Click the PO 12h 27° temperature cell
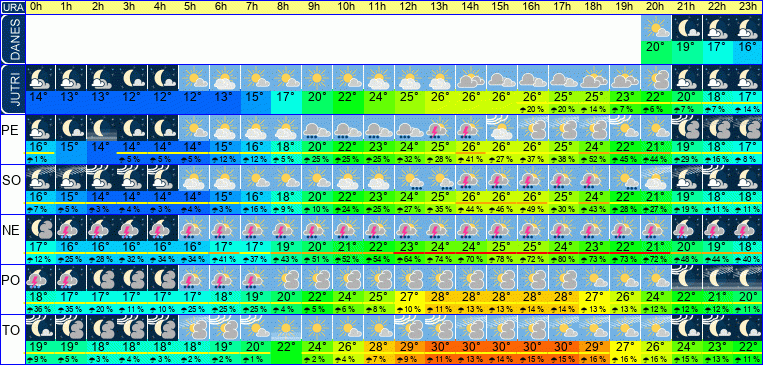 coord(409,296)
